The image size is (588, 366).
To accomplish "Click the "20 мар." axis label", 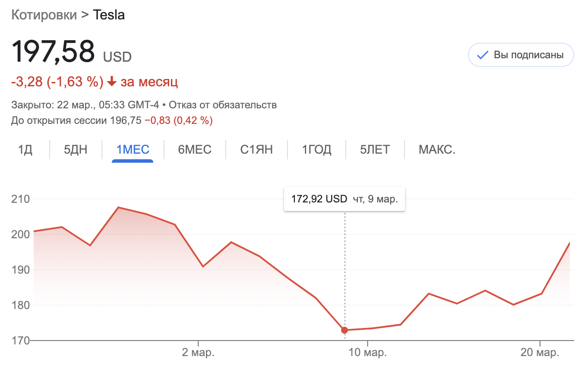I will (540, 353).
